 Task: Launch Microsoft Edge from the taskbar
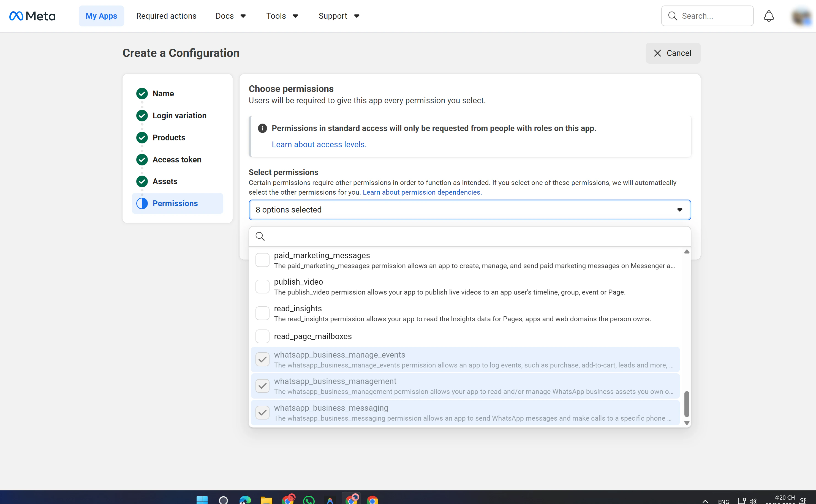click(245, 500)
